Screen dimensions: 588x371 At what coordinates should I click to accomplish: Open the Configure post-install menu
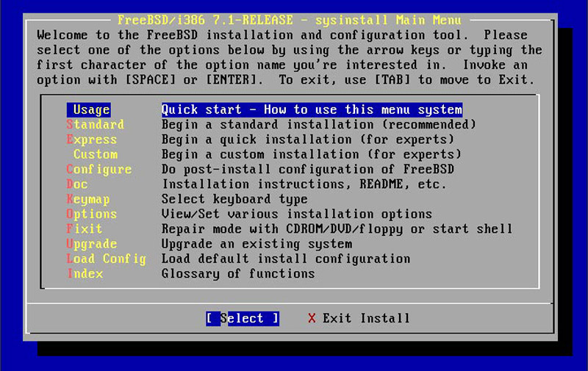[99, 170]
